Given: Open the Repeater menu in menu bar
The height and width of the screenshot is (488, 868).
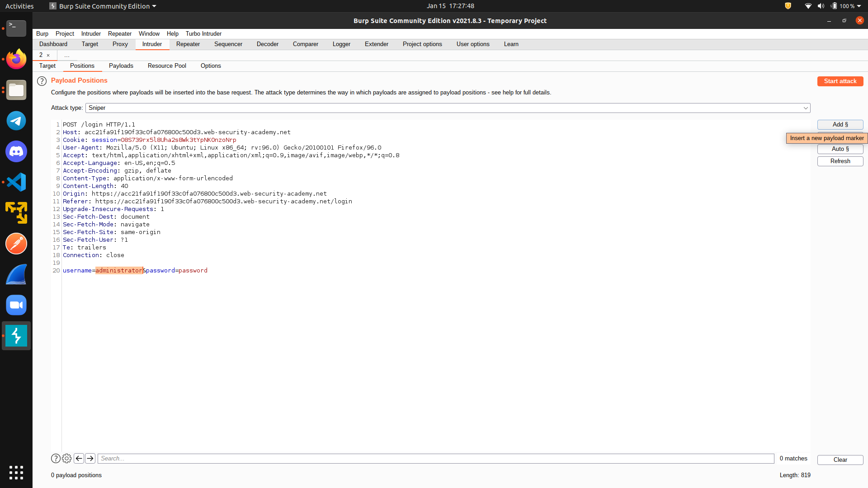Looking at the screenshot, I should pos(120,34).
